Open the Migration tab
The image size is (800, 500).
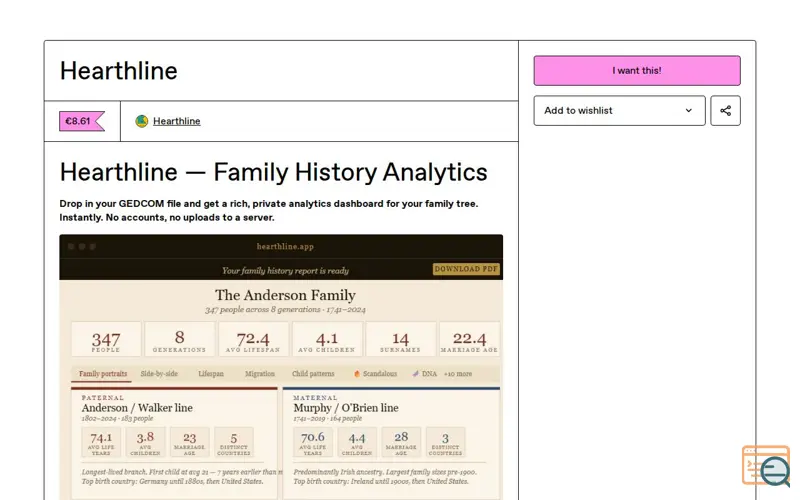point(260,373)
